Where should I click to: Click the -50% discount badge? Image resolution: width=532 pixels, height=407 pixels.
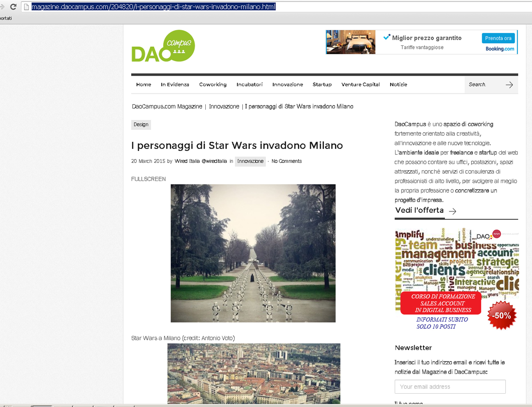(x=501, y=315)
